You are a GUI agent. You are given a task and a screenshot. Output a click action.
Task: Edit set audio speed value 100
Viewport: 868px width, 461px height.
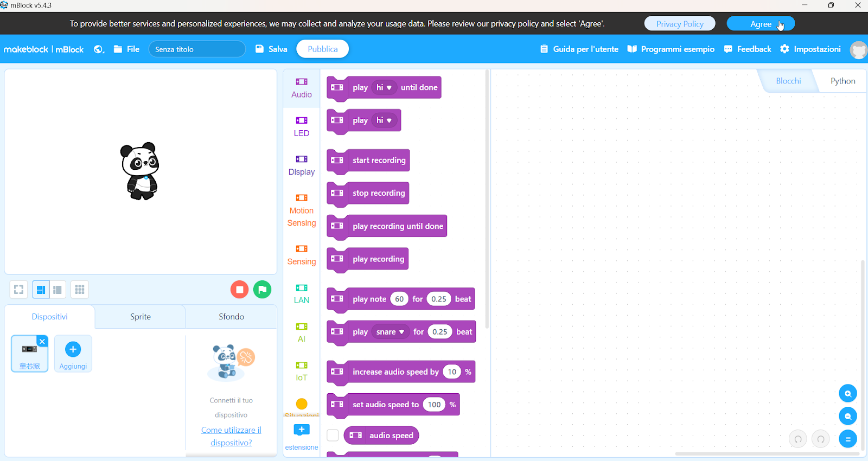[435, 405]
